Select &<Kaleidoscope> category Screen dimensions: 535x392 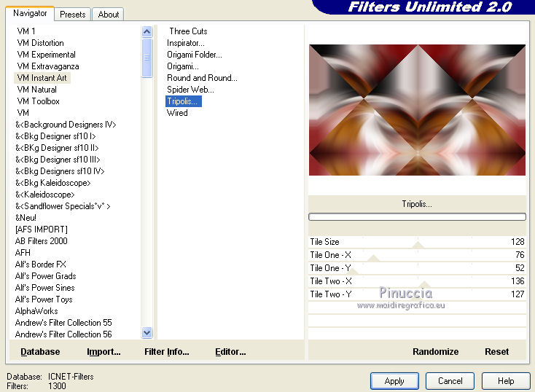coord(44,194)
